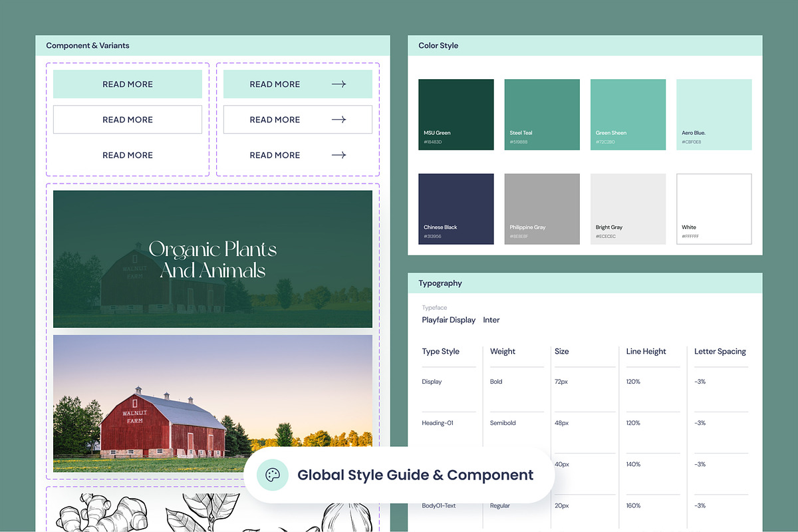This screenshot has height=532, width=798.
Task: Click the Regular weight cell
Action: (500, 505)
